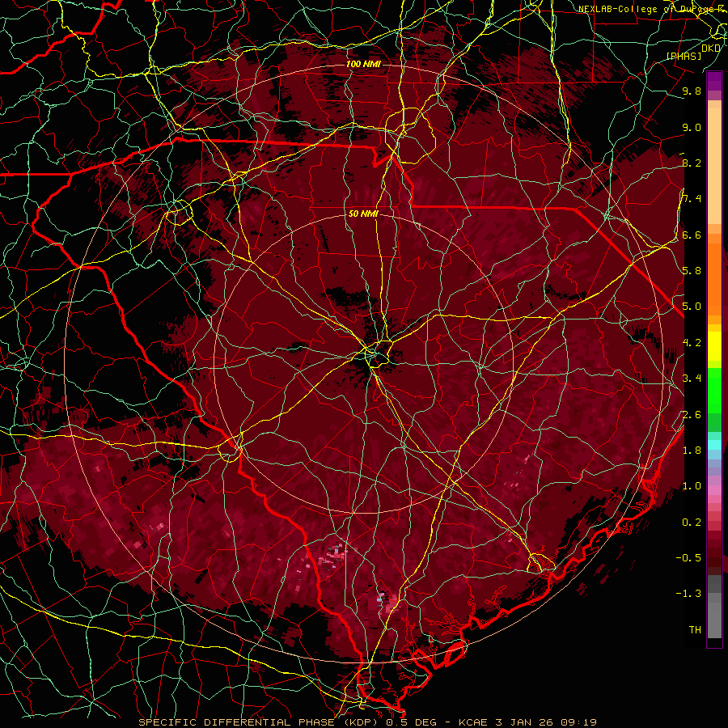Click the 7.4 value on the scale
Viewport: 728px width, 728px height.
pos(692,199)
